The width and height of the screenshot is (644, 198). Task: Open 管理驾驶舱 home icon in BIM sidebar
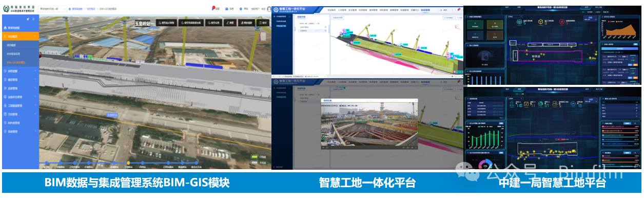tap(5, 28)
